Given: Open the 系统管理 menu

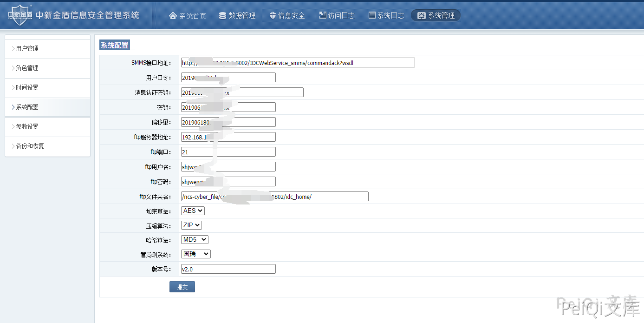Looking at the screenshot, I should tap(436, 15).
